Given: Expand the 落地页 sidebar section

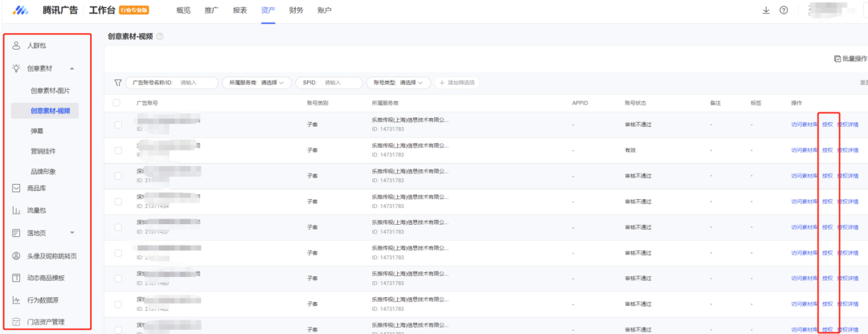Looking at the screenshot, I should (72, 233).
